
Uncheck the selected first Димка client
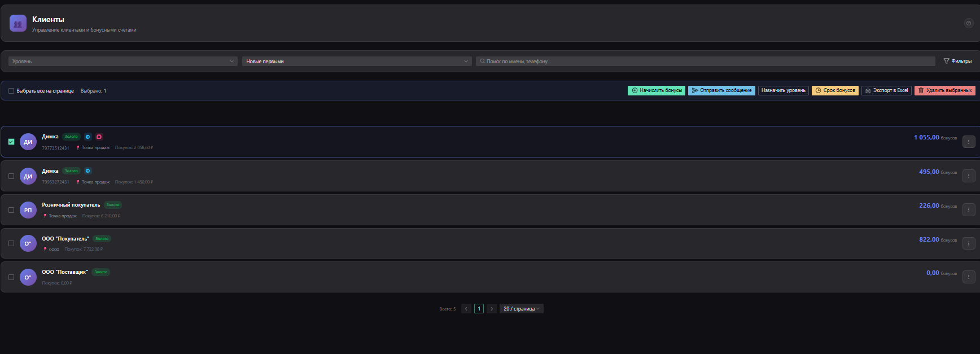[x=11, y=142]
